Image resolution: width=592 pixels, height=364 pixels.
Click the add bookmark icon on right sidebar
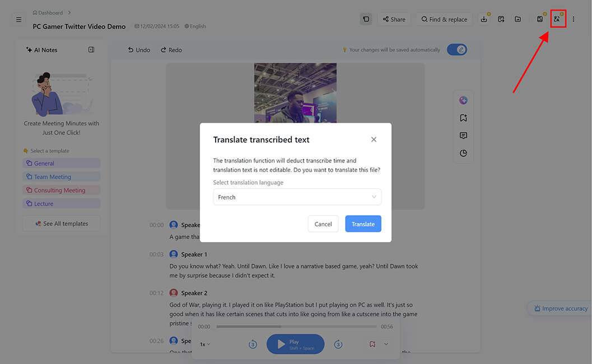click(463, 118)
